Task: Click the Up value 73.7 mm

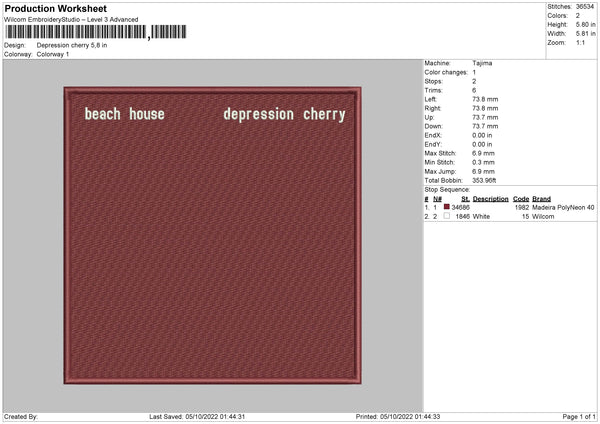Action: [485, 117]
